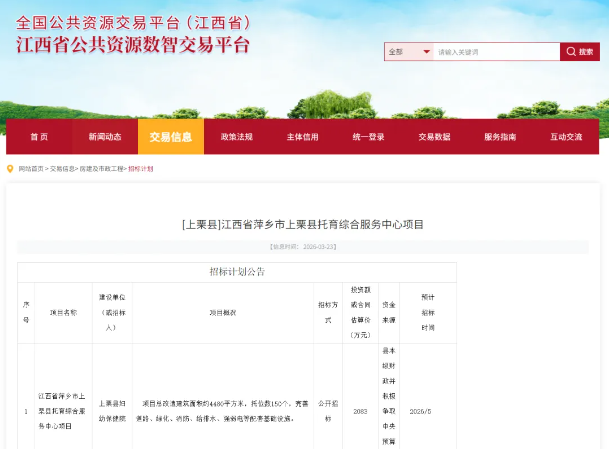Click the 上栗县托育综合服务中心项目 page title

pyautogui.click(x=303, y=224)
